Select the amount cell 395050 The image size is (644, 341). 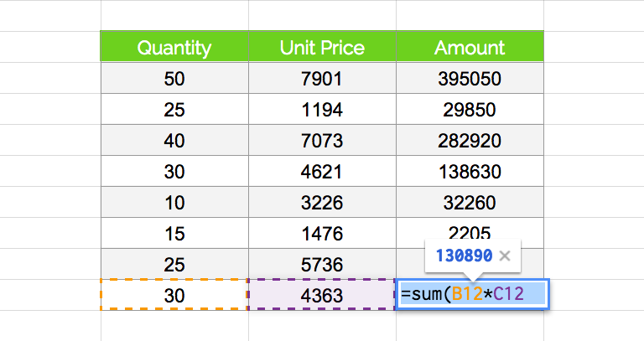point(470,79)
